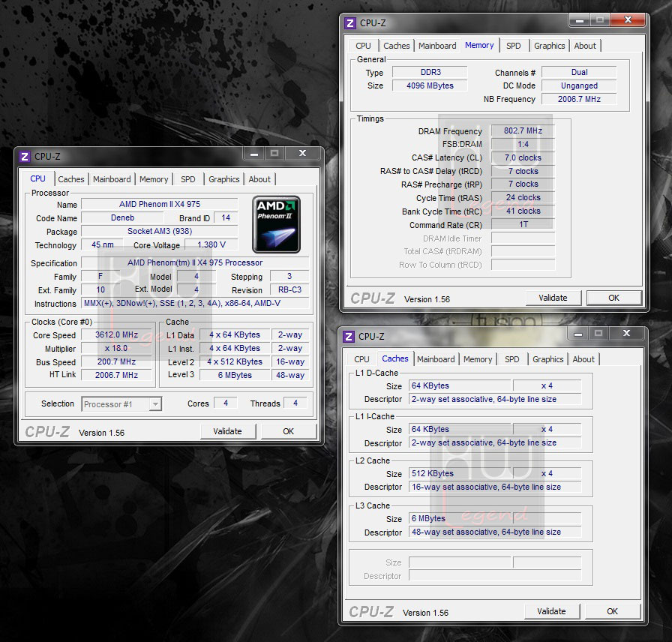The image size is (672, 642).
Task: Click the L2 Cache size 512 KBytes in the Caches window
Action: pyautogui.click(x=460, y=473)
